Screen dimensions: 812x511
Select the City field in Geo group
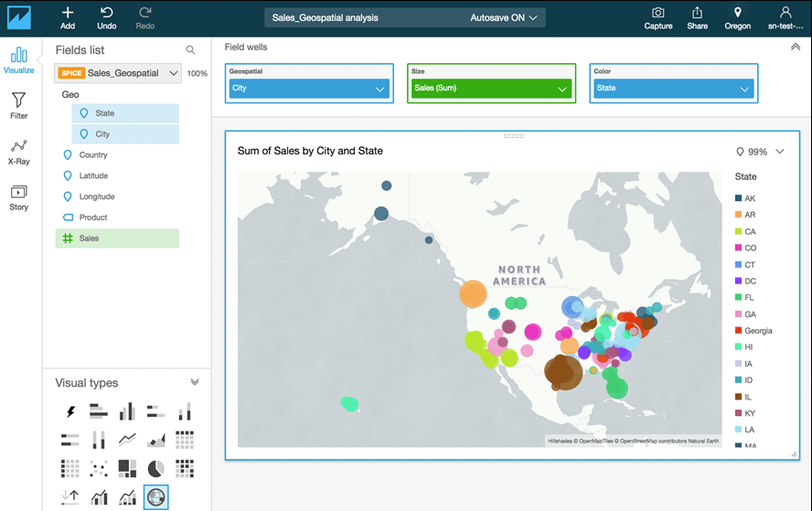point(125,134)
